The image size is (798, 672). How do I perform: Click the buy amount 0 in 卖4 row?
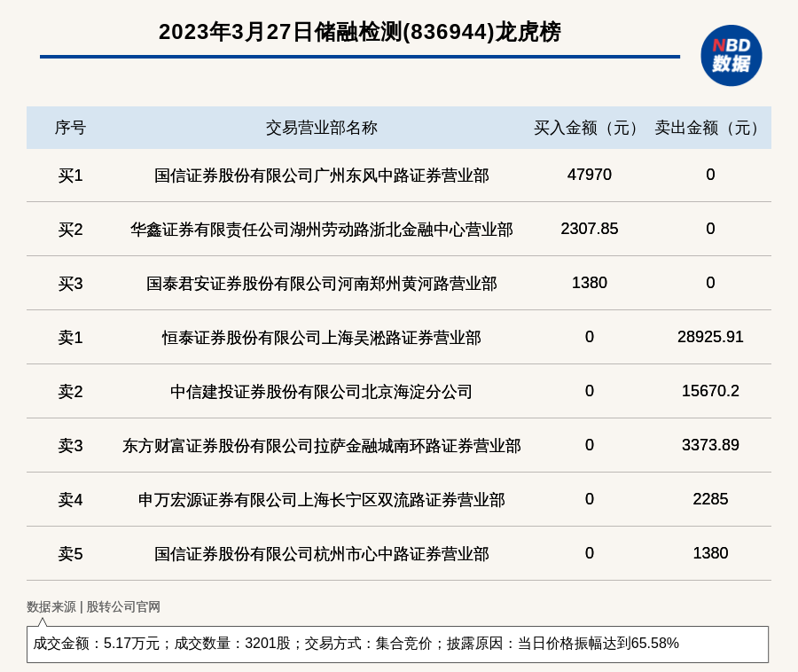pos(590,498)
